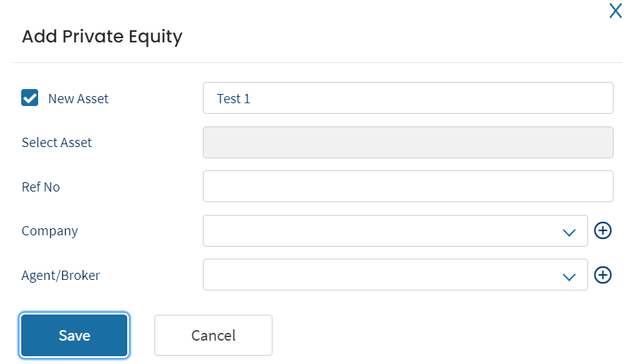Image resolution: width=644 pixels, height=364 pixels.
Task: Click the Company field chevron arrow
Action: click(569, 233)
